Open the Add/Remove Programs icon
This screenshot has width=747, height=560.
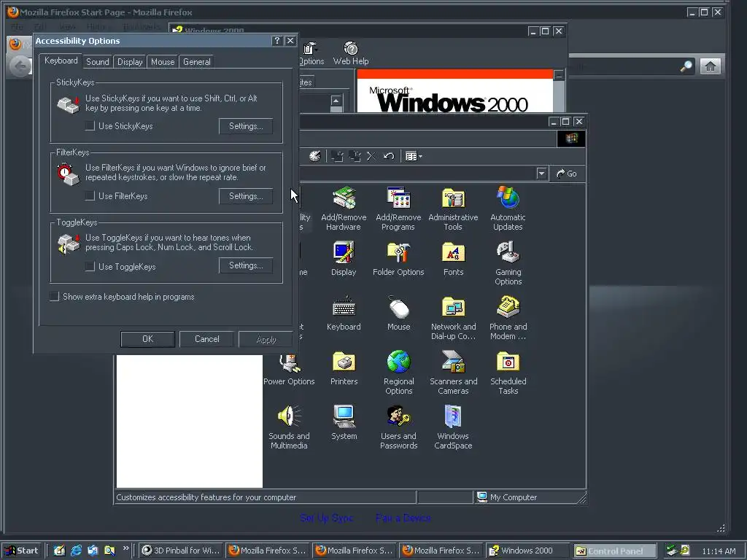[398, 208]
